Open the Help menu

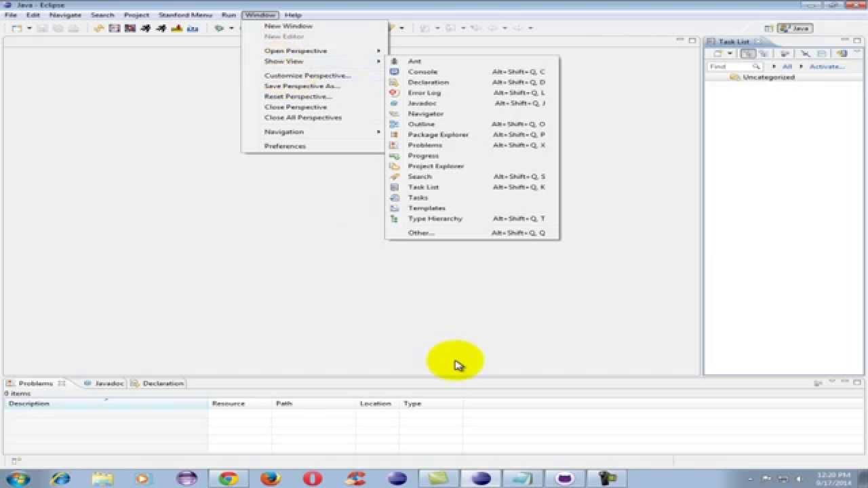tap(293, 15)
